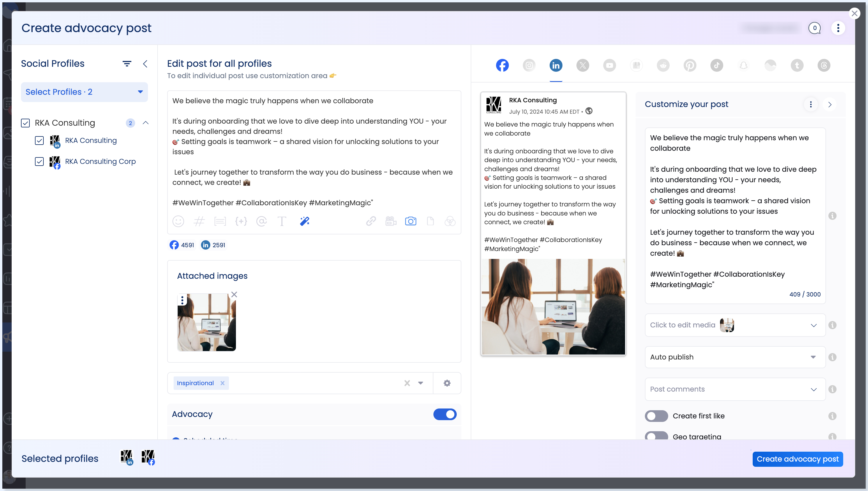This screenshot has height=491, width=868.
Task: Switch to the Tumblr preview tab
Action: tap(797, 65)
